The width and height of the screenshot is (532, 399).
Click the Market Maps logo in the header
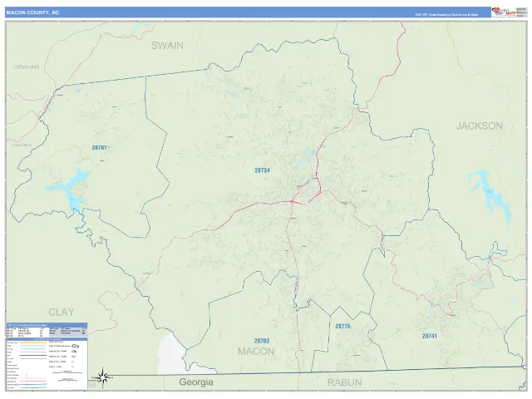[x=504, y=12]
